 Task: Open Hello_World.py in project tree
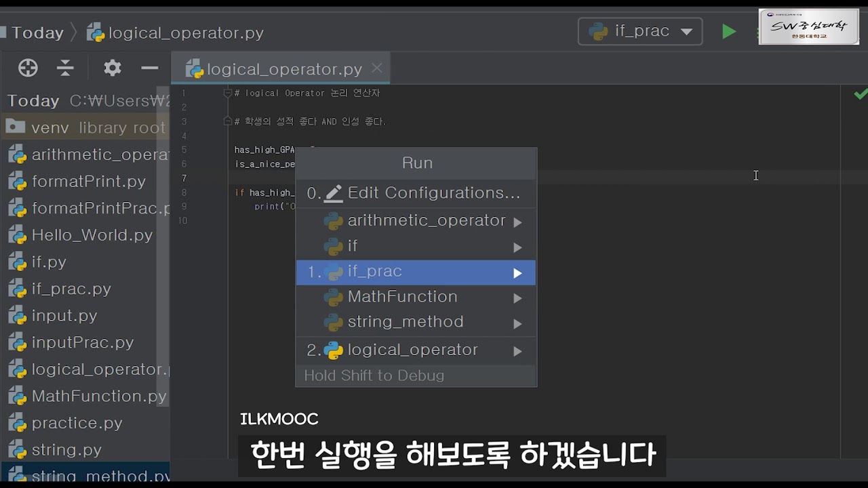85,235
